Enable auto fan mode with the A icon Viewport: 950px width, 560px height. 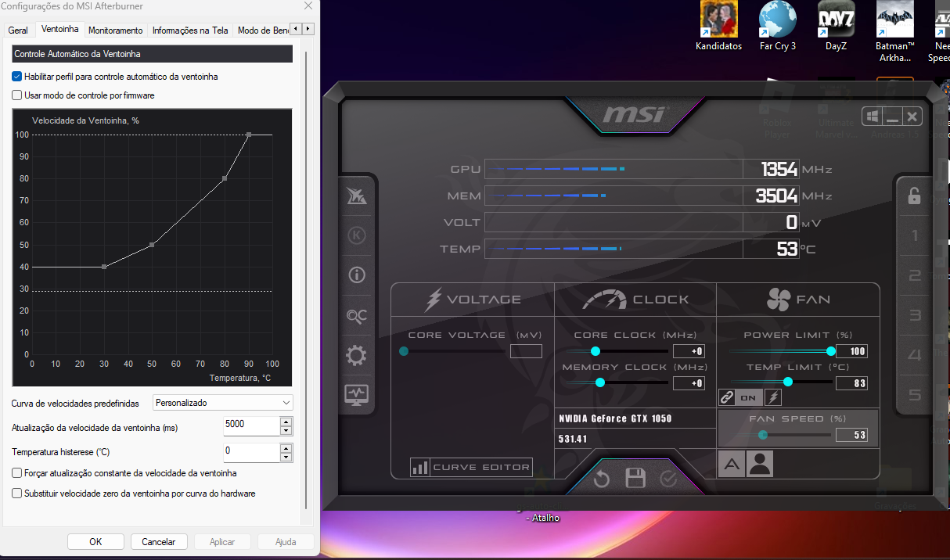pyautogui.click(x=732, y=465)
